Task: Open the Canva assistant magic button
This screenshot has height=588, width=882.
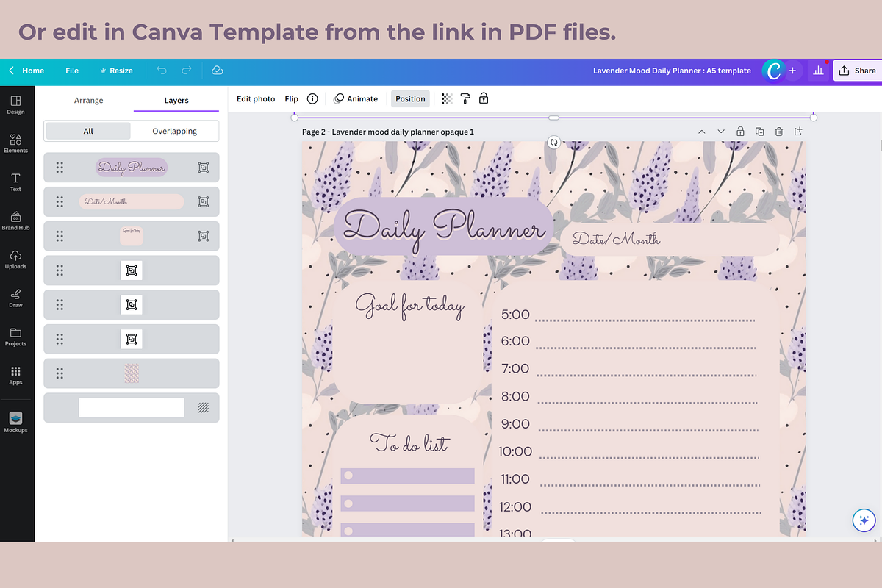Action: click(864, 520)
